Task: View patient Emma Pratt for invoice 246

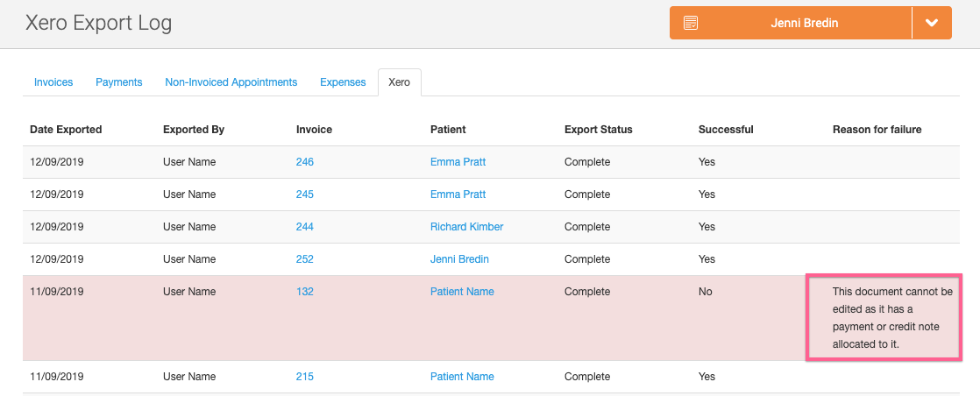Action: [x=458, y=162]
